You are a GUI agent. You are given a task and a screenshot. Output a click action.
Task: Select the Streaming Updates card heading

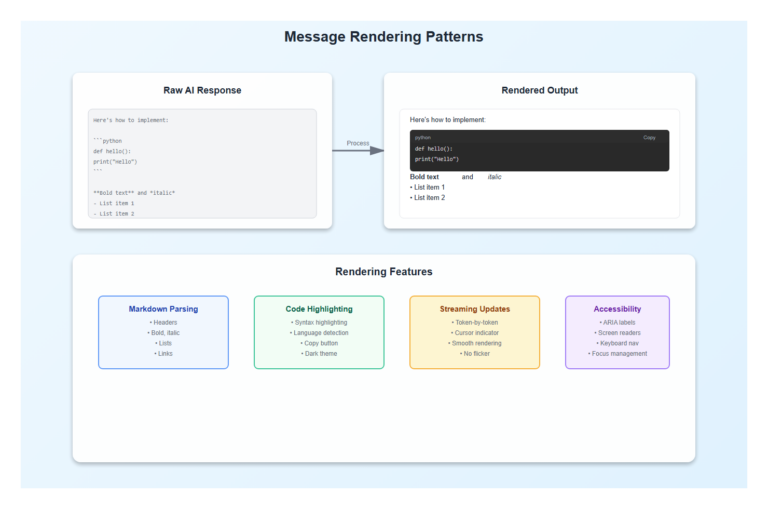(x=474, y=309)
